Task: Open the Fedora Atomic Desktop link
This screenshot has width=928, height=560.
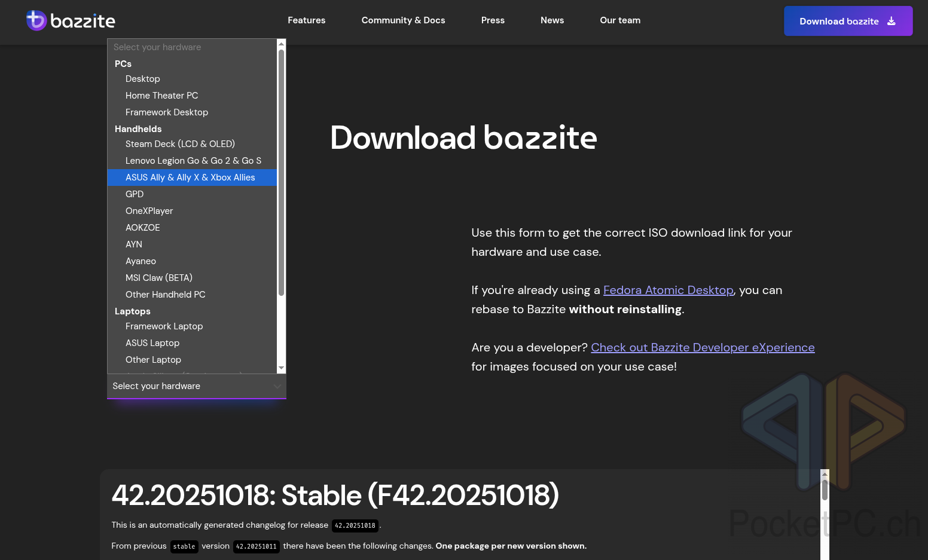Action: (x=668, y=290)
